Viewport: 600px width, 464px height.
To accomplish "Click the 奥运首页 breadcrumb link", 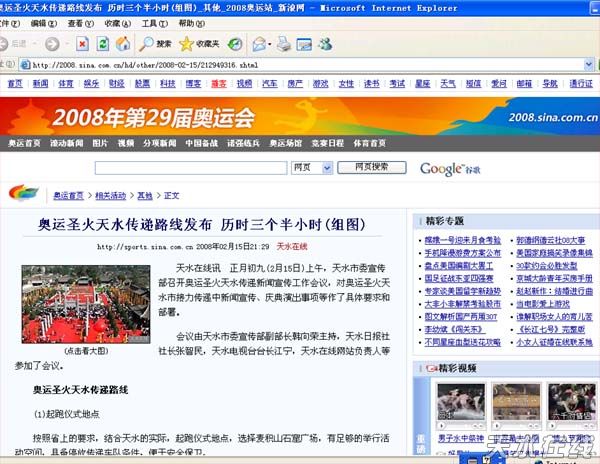I will (x=68, y=196).
